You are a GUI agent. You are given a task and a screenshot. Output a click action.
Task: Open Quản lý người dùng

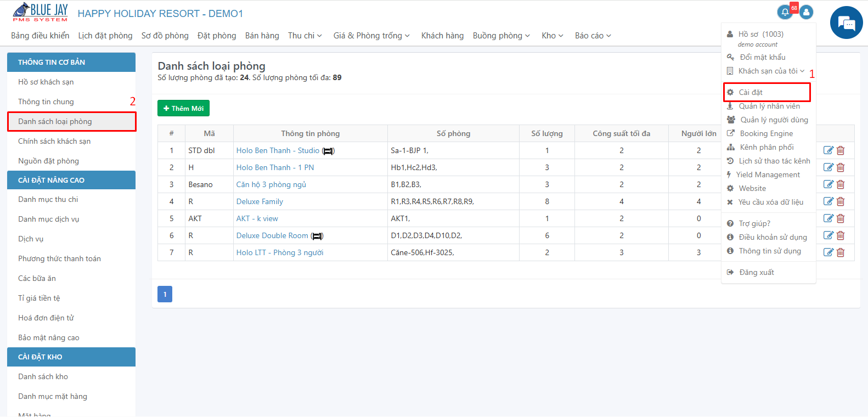coord(774,120)
